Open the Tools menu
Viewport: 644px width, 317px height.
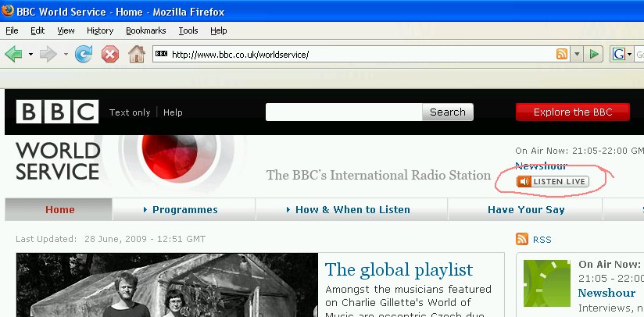coord(188,30)
